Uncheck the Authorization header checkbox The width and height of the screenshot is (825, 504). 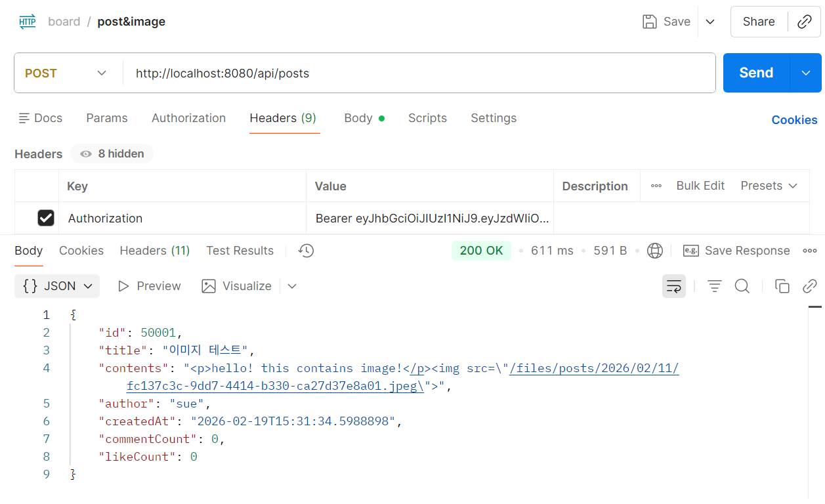click(46, 218)
